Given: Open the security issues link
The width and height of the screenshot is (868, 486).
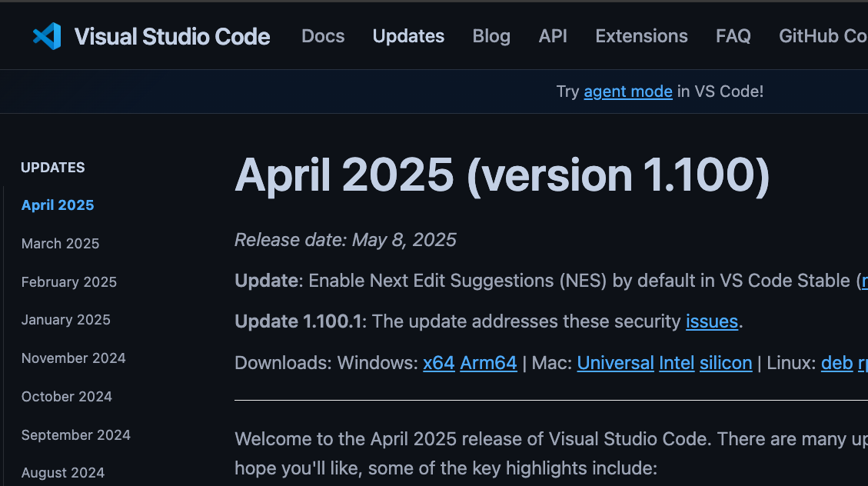Looking at the screenshot, I should coord(712,321).
